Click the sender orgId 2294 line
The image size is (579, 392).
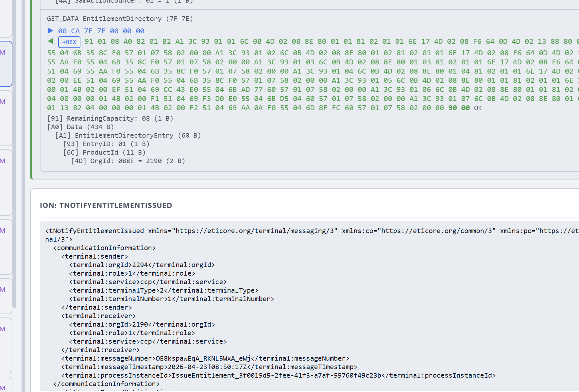click(142, 265)
